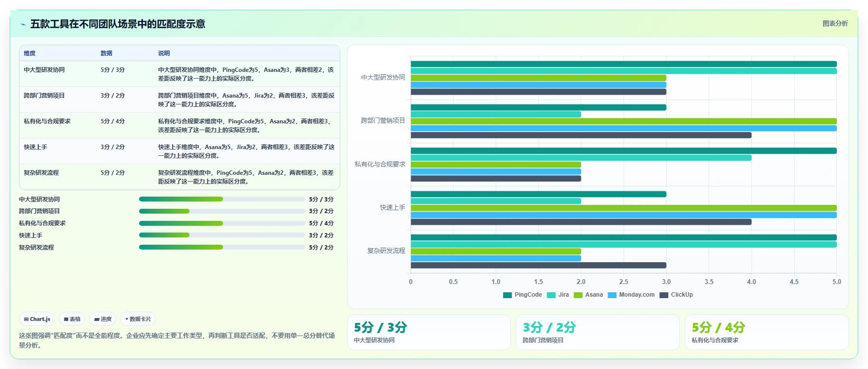The width and height of the screenshot is (868, 369).
Task: Toggle the PingCode legend swatch
Action: [507, 295]
